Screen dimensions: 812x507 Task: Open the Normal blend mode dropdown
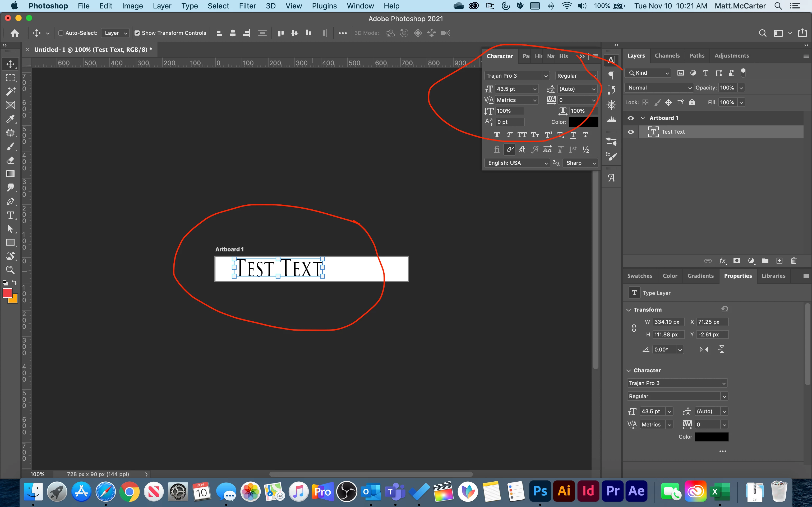click(659, 88)
